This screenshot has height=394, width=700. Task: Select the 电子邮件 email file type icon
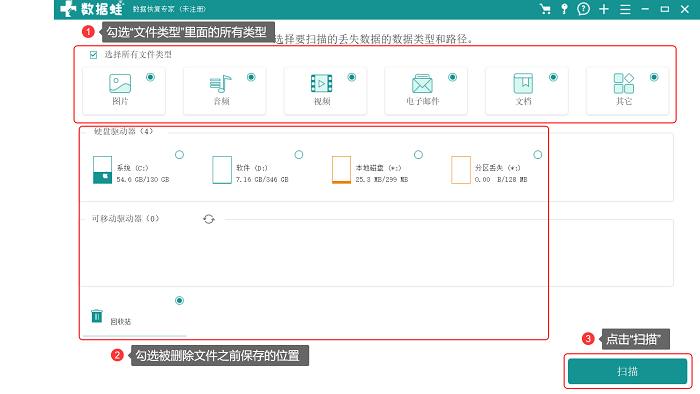pyautogui.click(x=422, y=83)
